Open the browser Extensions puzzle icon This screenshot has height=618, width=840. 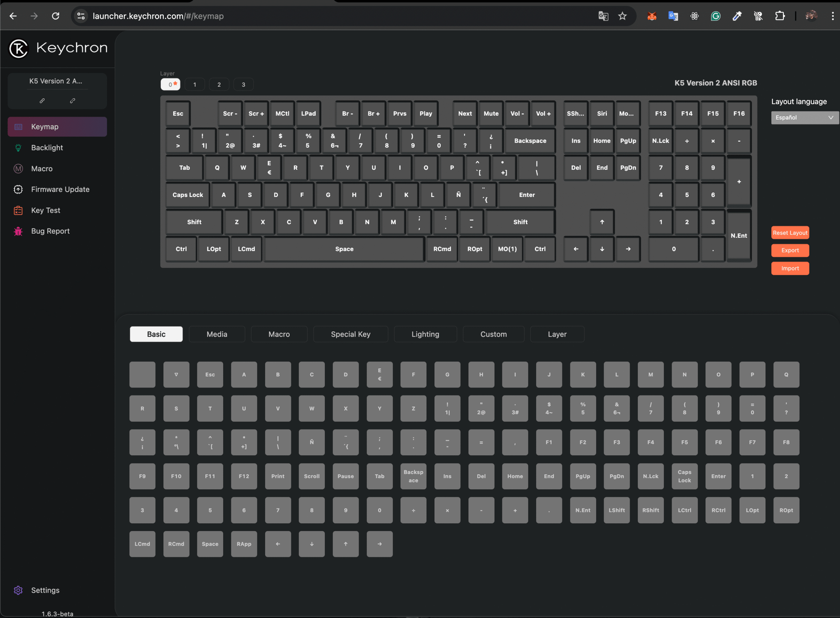[x=780, y=16]
